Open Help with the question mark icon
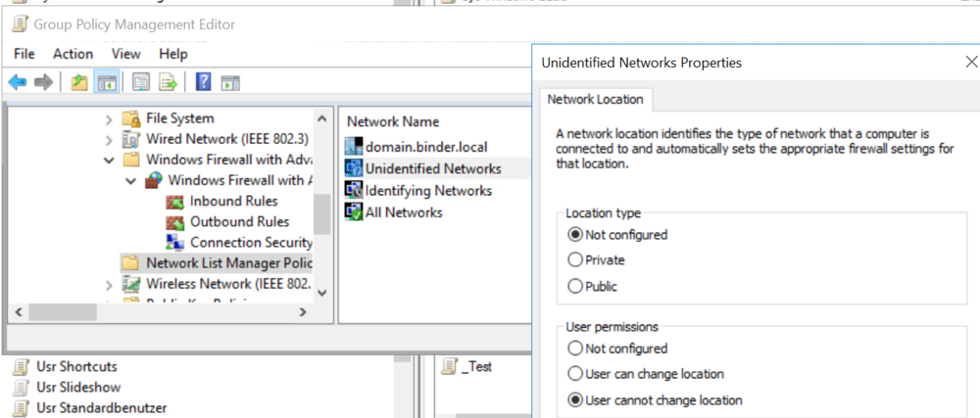This screenshot has height=418, width=980. [204, 82]
